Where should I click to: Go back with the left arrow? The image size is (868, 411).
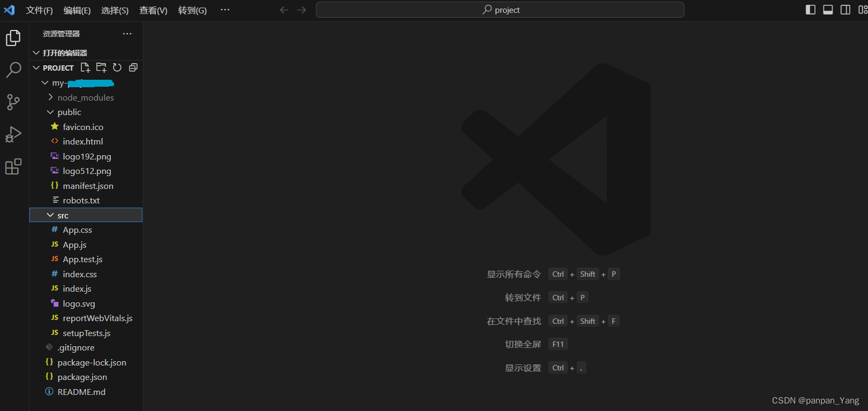point(284,10)
